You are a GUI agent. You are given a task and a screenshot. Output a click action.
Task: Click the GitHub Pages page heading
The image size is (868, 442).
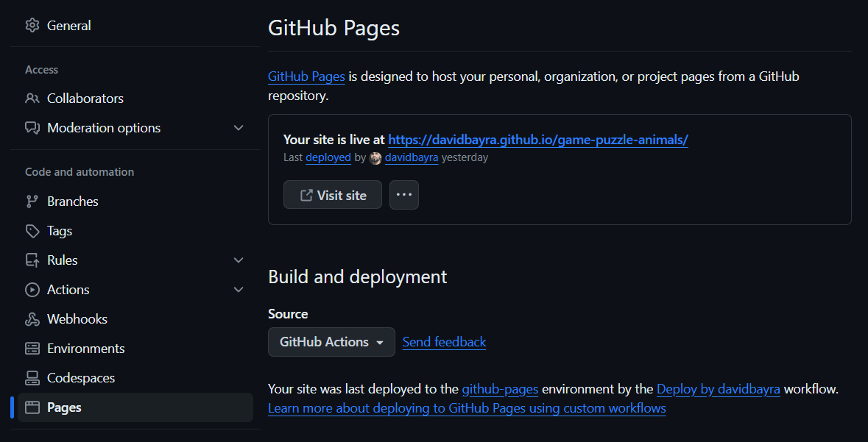tap(334, 28)
